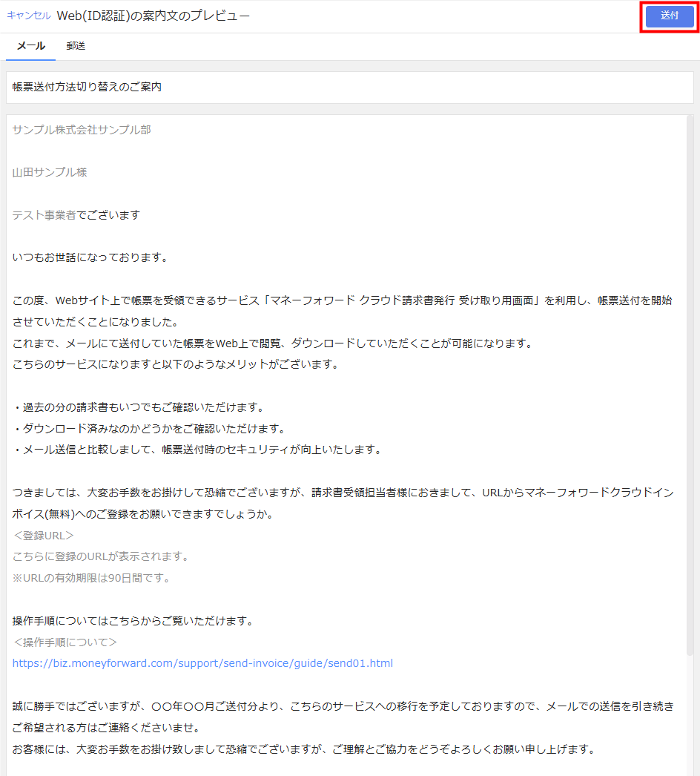
Task: Switch to the 郵送 tab
Action: click(x=76, y=46)
